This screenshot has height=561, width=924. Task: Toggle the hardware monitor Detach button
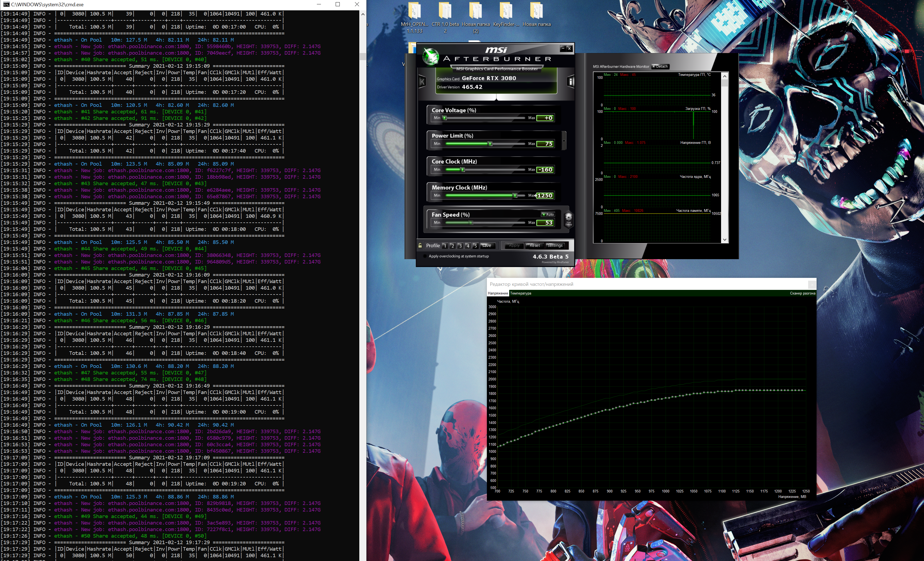[x=660, y=66]
